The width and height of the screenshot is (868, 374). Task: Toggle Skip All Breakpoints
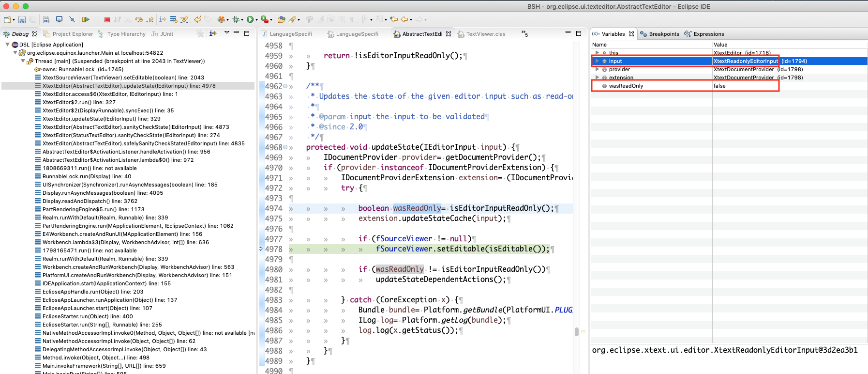[72, 19]
